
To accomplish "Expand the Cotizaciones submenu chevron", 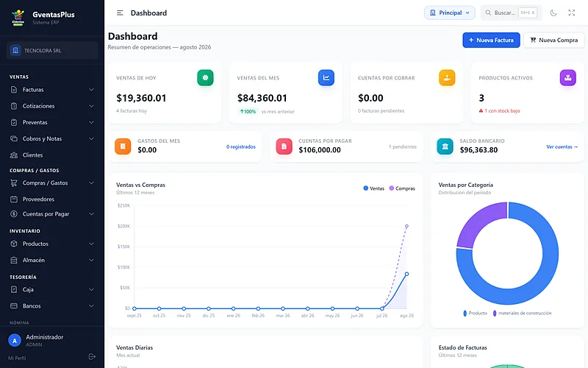I will pyautogui.click(x=91, y=106).
